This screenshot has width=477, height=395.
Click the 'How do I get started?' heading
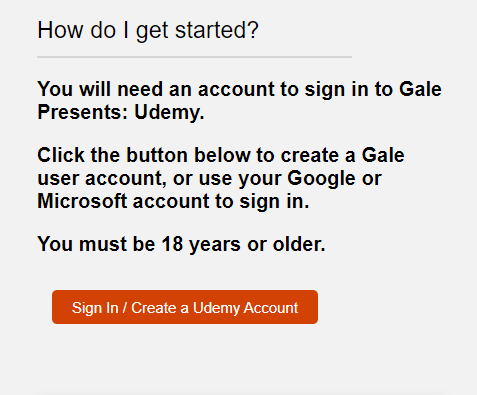tap(148, 31)
